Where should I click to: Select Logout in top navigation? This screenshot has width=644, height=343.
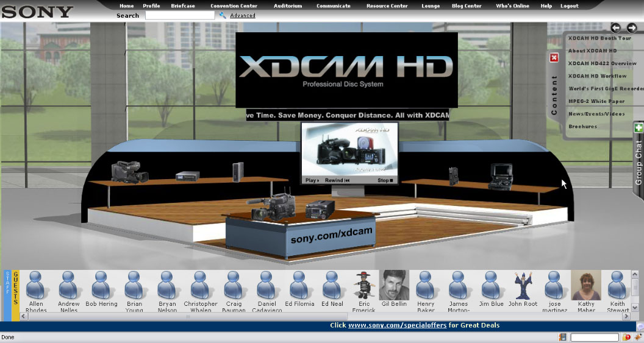click(569, 5)
